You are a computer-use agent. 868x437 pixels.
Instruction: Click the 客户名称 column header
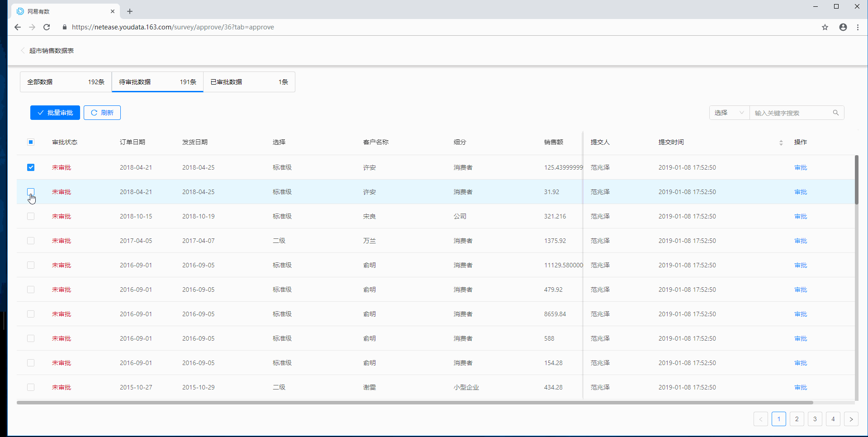pyautogui.click(x=376, y=142)
